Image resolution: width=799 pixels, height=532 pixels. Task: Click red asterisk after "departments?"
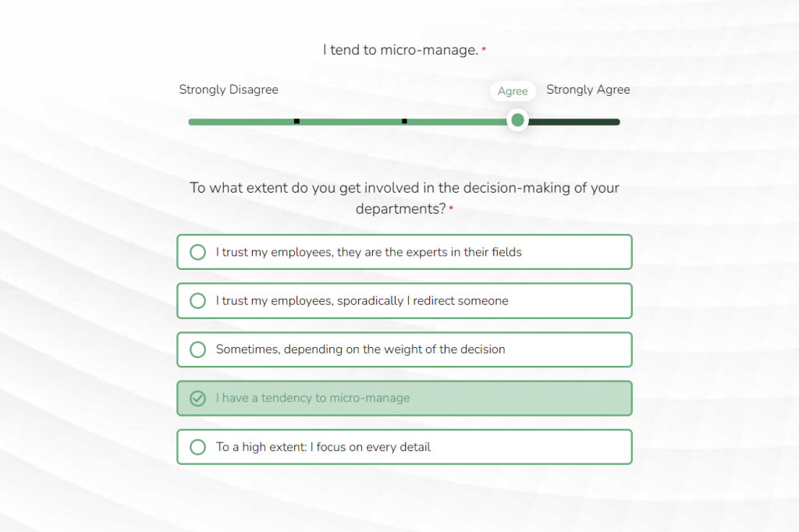pyautogui.click(x=451, y=209)
